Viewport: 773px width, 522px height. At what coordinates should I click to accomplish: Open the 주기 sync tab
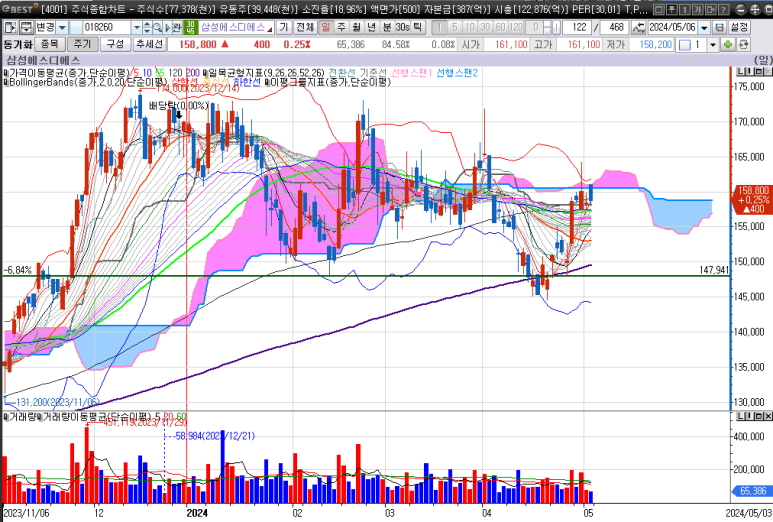click(83, 44)
